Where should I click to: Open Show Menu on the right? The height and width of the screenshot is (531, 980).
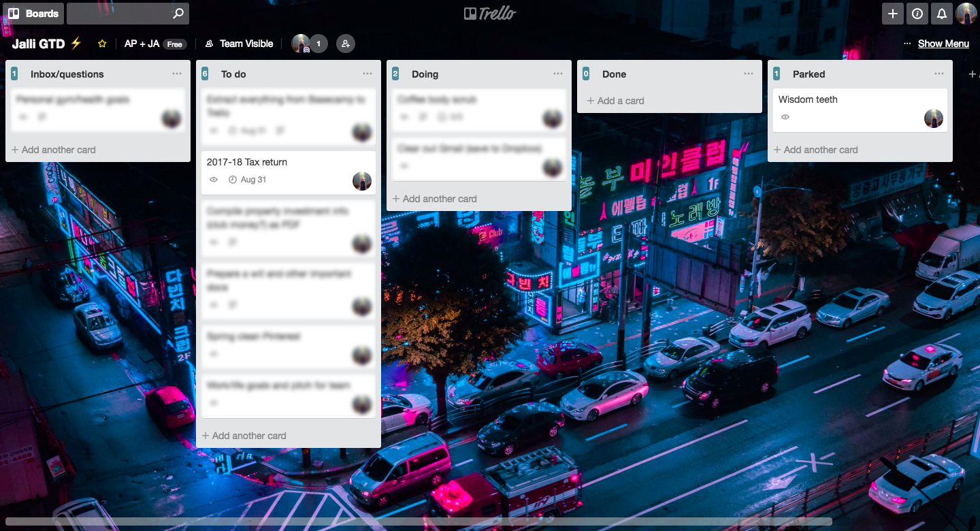(943, 43)
